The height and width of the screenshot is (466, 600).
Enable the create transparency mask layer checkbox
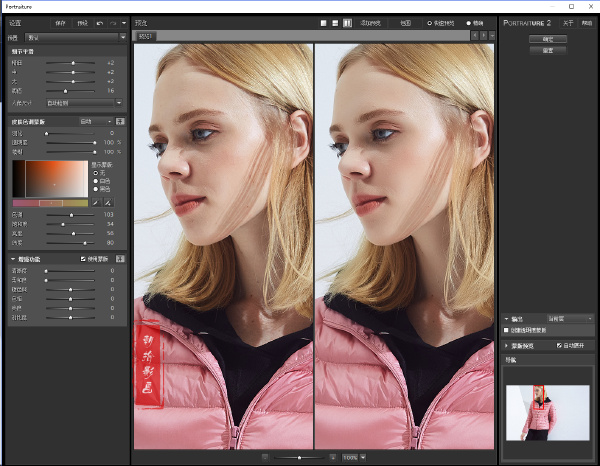click(x=507, y=331)
